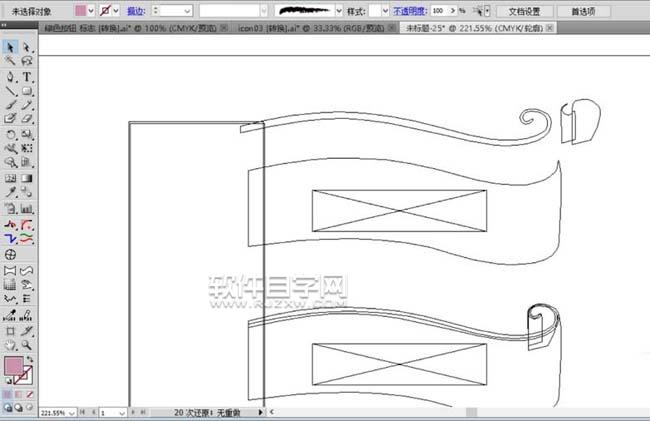The height and width of the screenshot is (421, 650).
Task: Select the Lasso tool
Action: [x=27, y=61]
